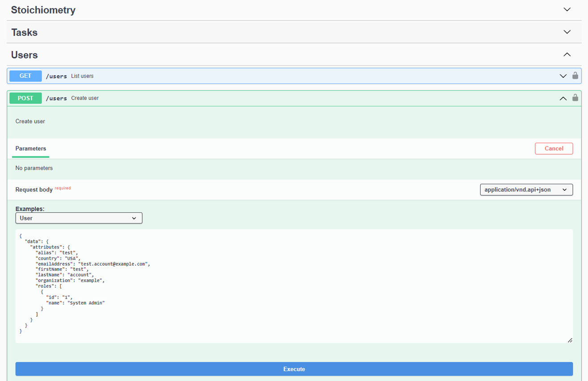Screen dimensions: 588x381
Task: Click the lock icon on GET /users
Action: [x=575, y=76]
